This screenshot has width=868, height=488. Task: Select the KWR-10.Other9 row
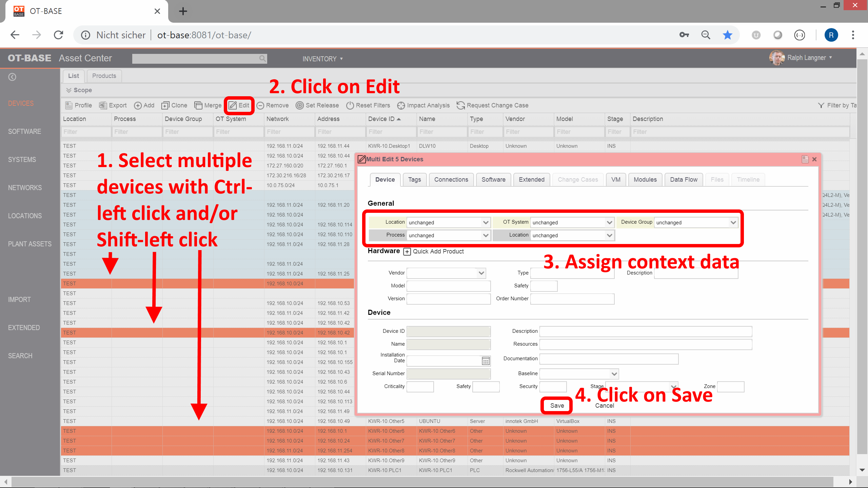pos(455,461)
